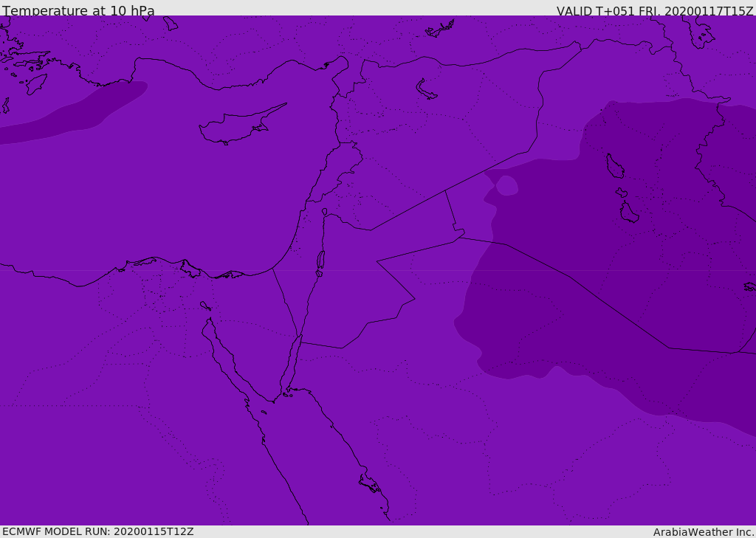
Task: Click the Gulf of Aqaba waterway
Action: [291, 366]
